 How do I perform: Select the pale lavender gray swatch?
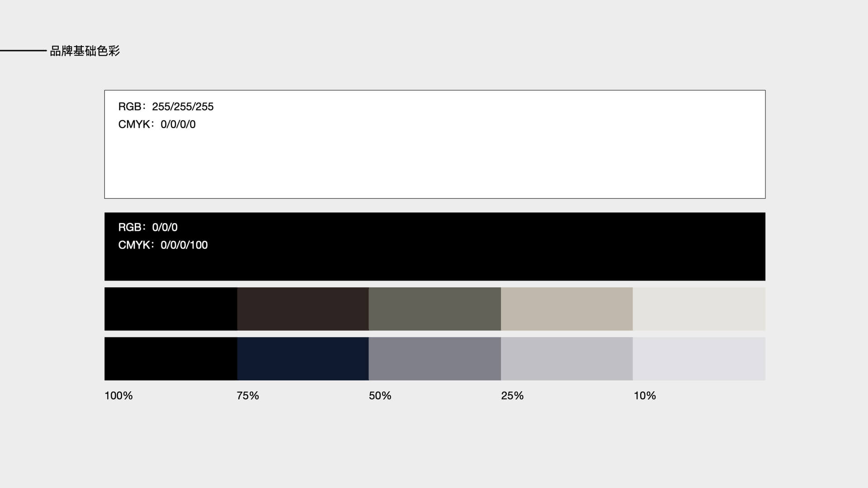(698, 358)
